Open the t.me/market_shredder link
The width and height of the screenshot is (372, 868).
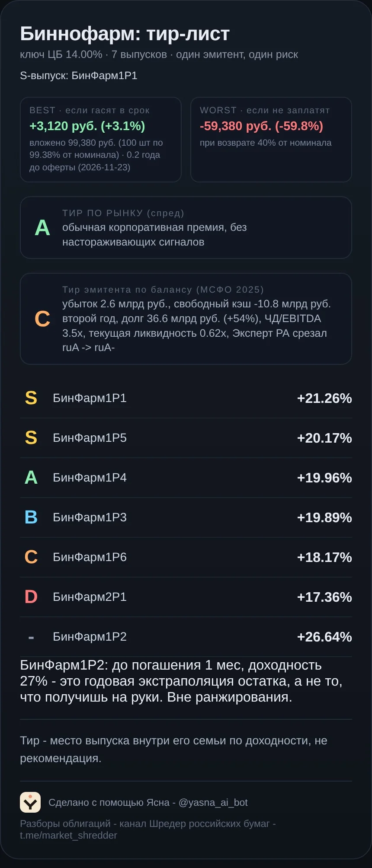point(68,835)
